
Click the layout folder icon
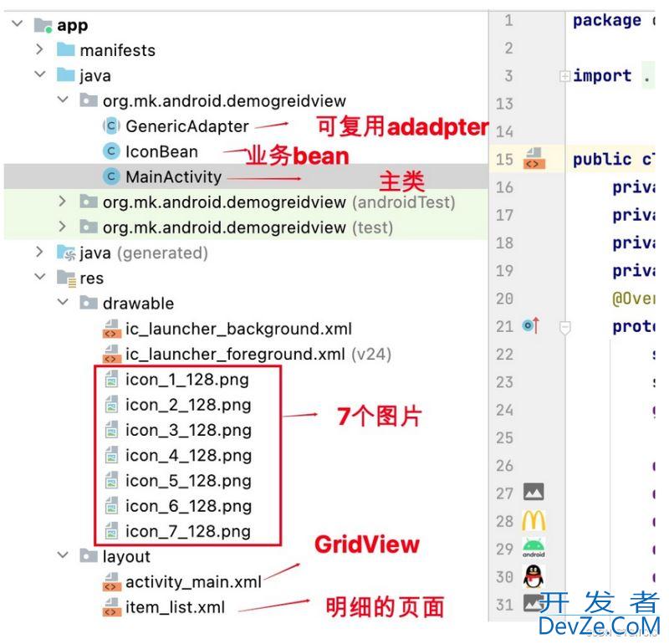point(89,555)
